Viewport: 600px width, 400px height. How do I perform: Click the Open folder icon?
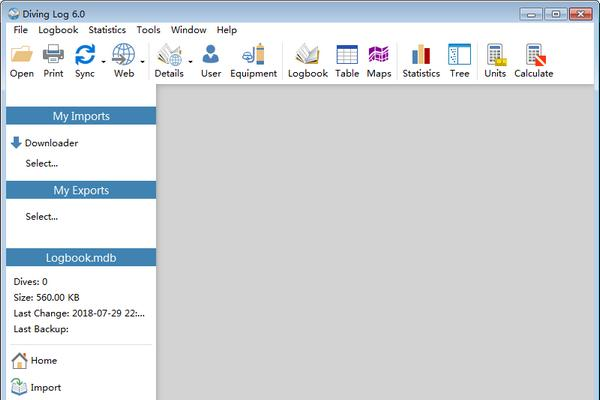(x=22, y=54)
